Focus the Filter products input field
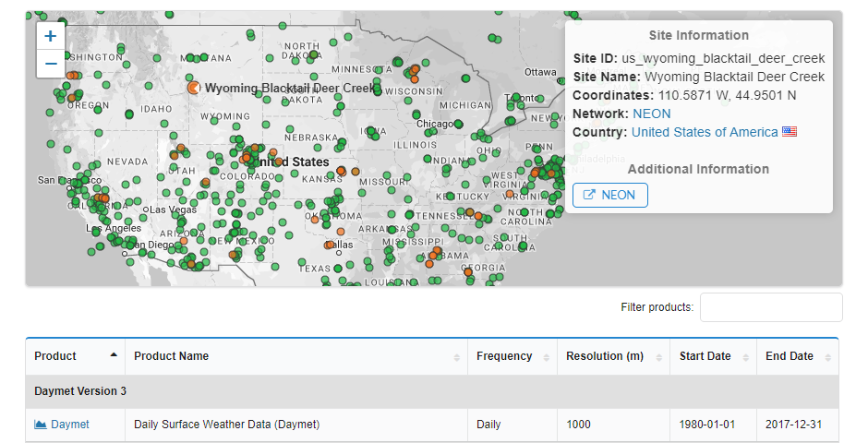The image size is (868, 443). (771, 307)
